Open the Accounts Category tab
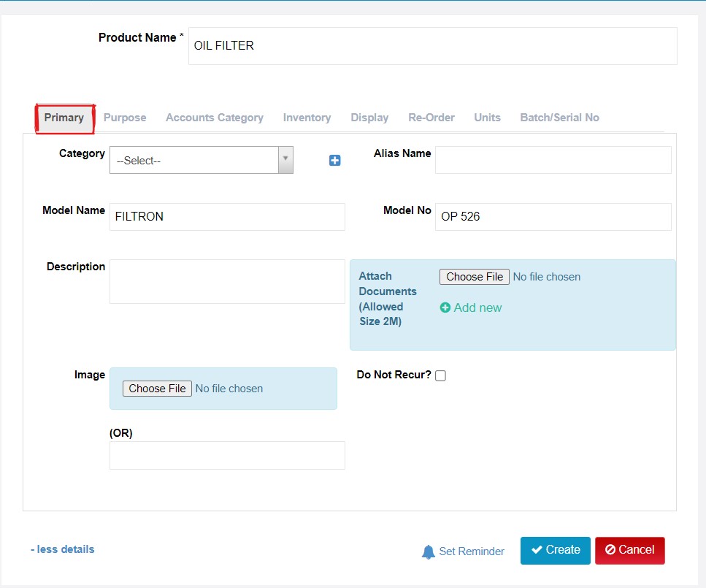This screenshot has height=588, width=706. click(215, 118)
